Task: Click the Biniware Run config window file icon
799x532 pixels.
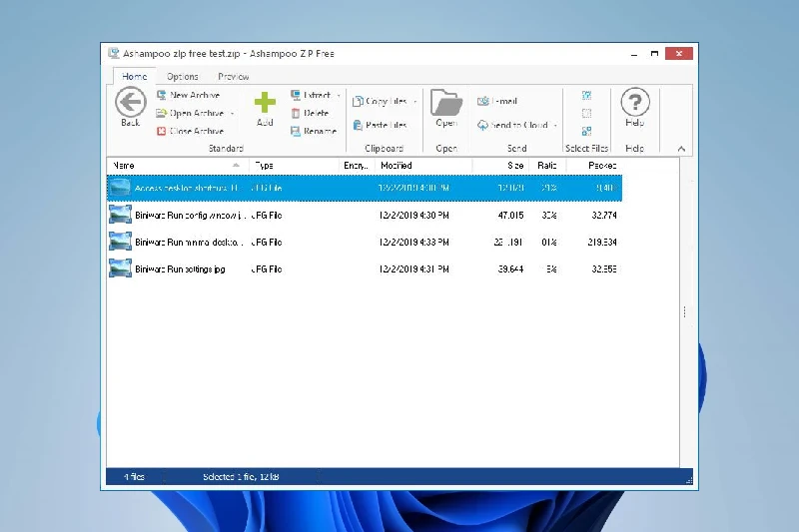Action: [x=120, y=215]
